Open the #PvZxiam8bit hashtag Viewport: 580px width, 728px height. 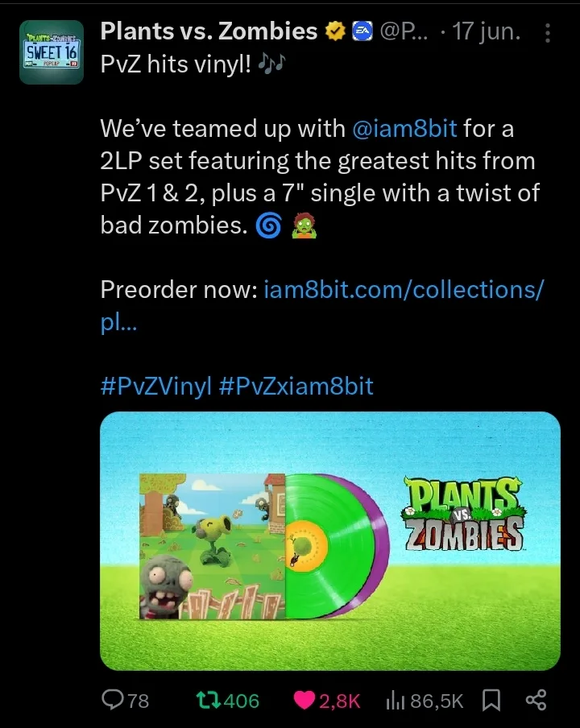(296, 386)
